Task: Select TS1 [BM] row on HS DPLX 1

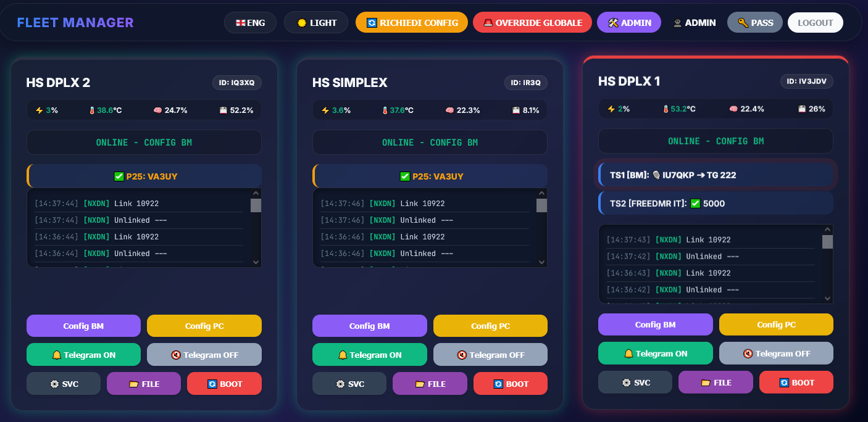Action: click(x=716, y=175)
